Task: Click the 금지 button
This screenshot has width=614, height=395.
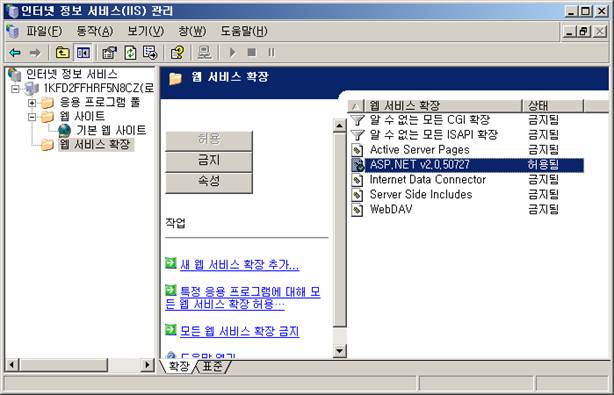Action: click(209, 161)
